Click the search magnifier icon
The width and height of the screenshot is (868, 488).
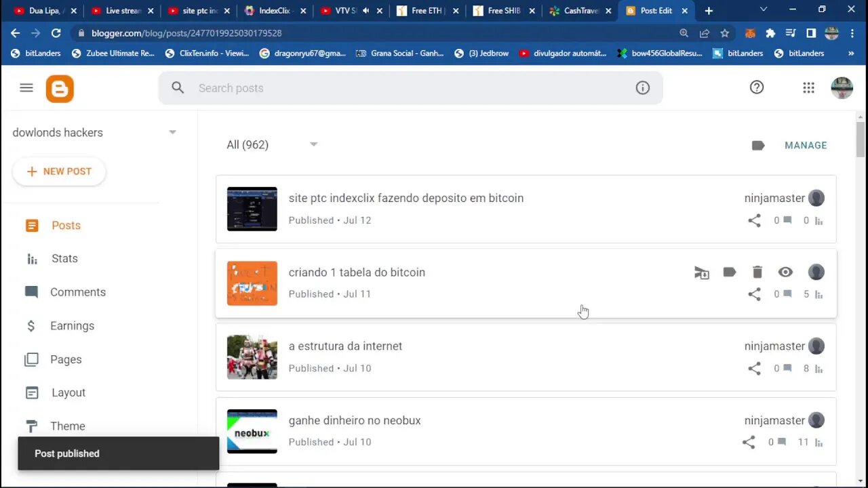click(x=178, y=87)
